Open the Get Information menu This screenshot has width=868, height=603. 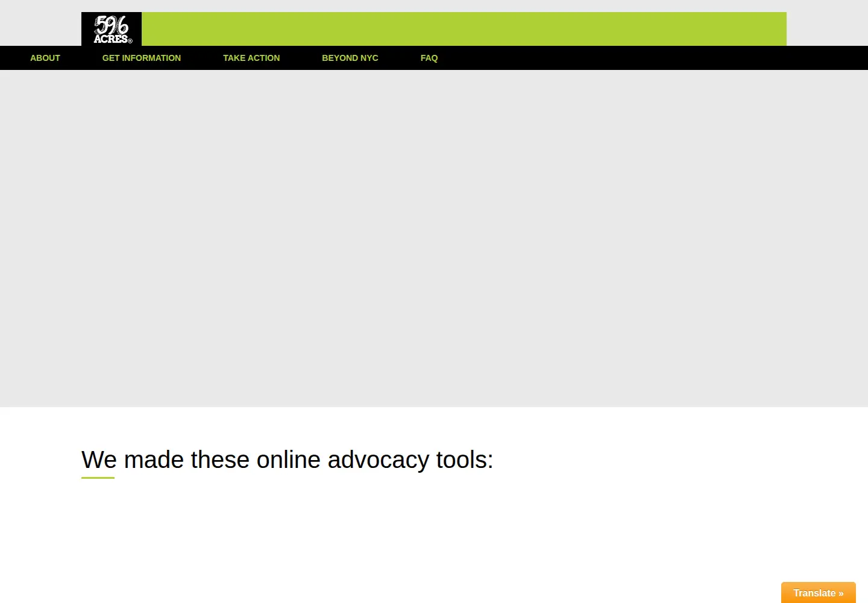point(142,58)
